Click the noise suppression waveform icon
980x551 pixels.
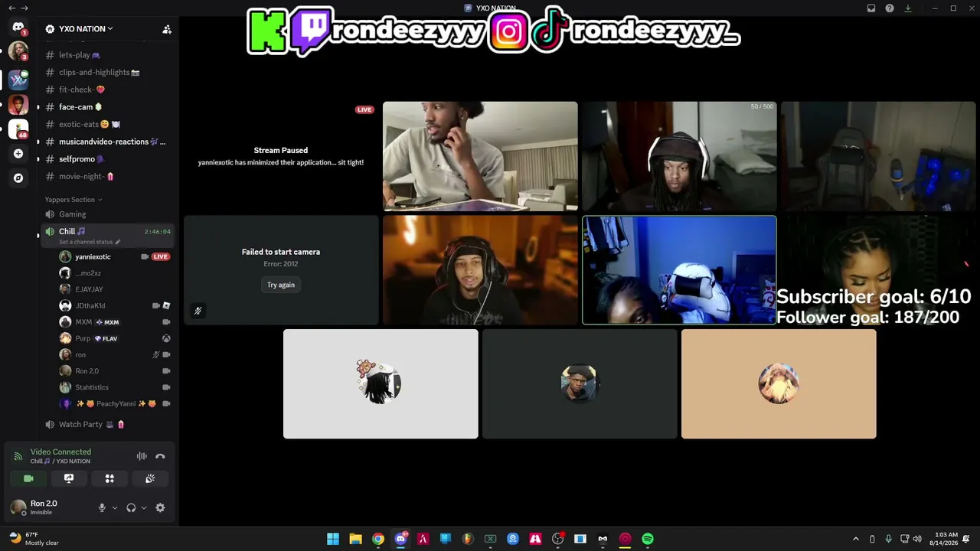(x=142, y=456)
